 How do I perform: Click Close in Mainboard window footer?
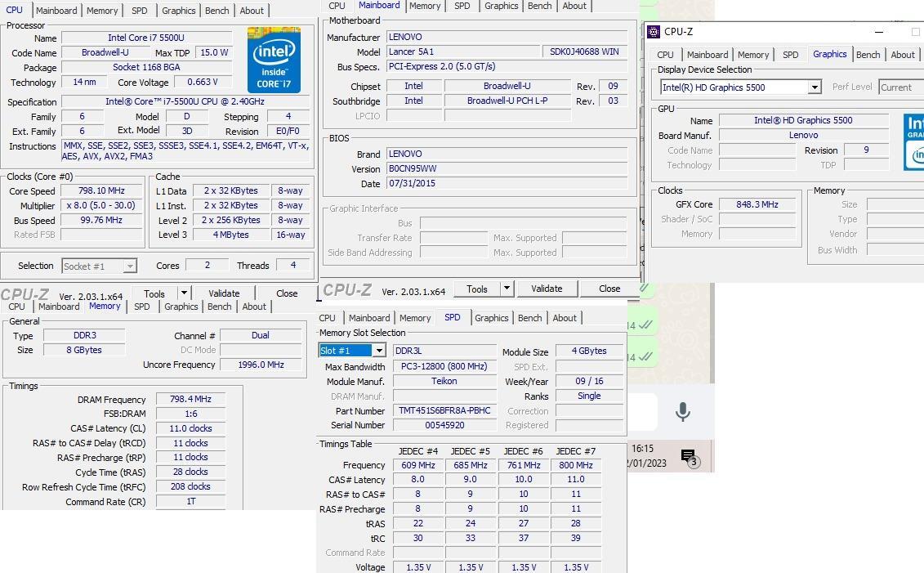609,289
